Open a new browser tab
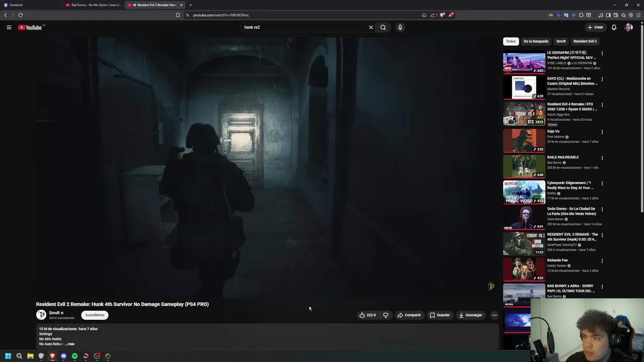644x362 pixels. 191,5
